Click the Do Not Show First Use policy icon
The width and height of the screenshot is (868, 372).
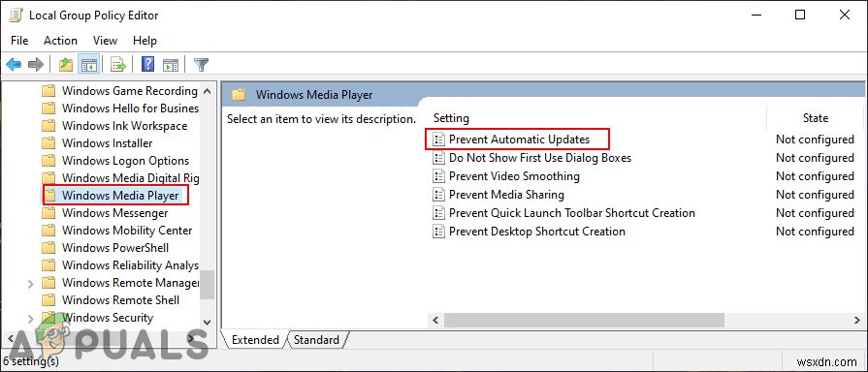pos(439,158)
